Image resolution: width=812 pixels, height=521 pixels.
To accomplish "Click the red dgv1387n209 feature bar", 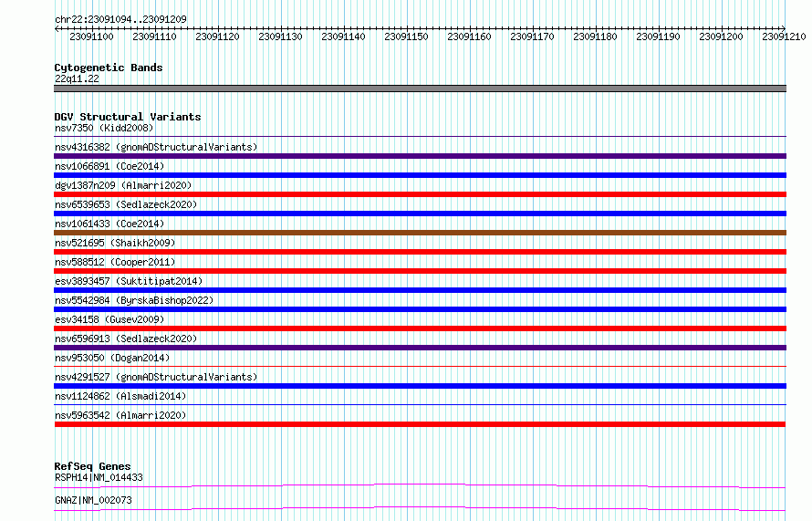I will coord(420,194).
